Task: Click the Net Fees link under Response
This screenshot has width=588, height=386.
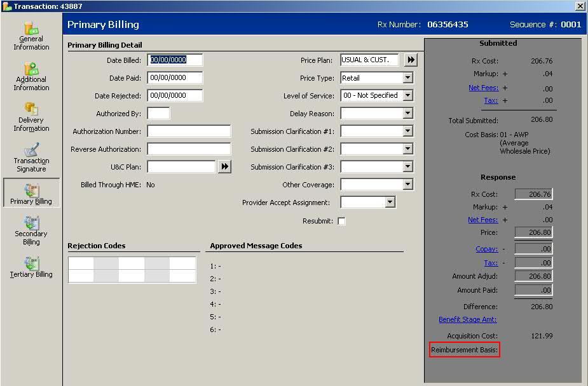Action: [x=483, y=220]
